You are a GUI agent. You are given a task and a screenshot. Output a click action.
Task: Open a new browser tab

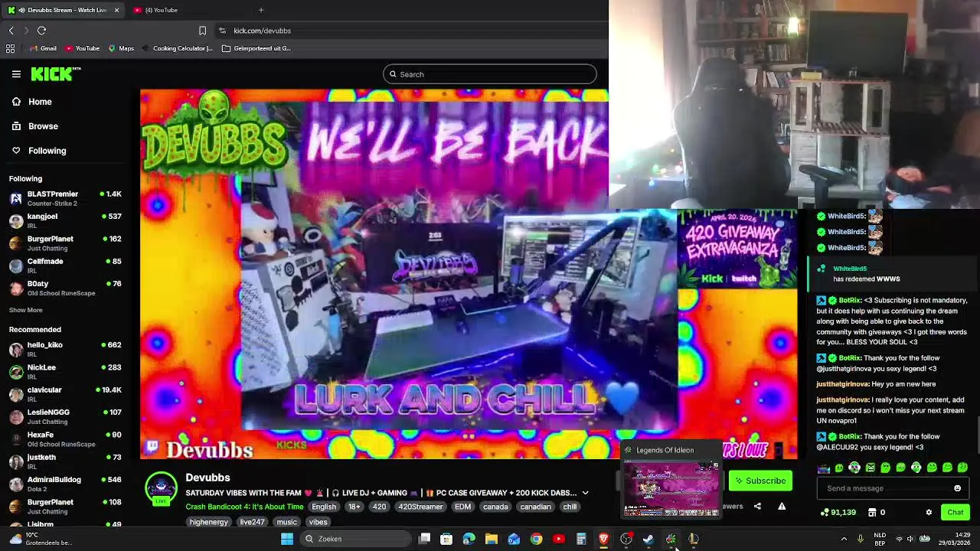(x=261, y=10)
